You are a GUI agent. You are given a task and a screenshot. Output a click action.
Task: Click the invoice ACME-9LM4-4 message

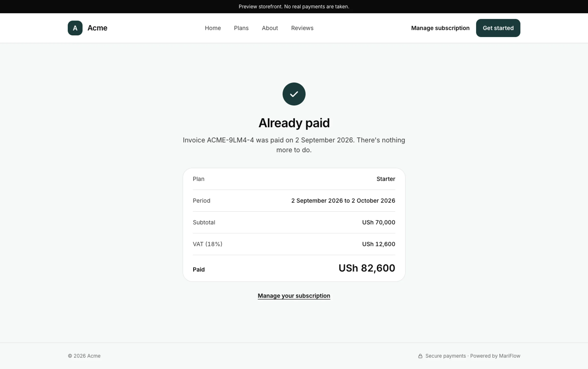(x=294, y=145)
